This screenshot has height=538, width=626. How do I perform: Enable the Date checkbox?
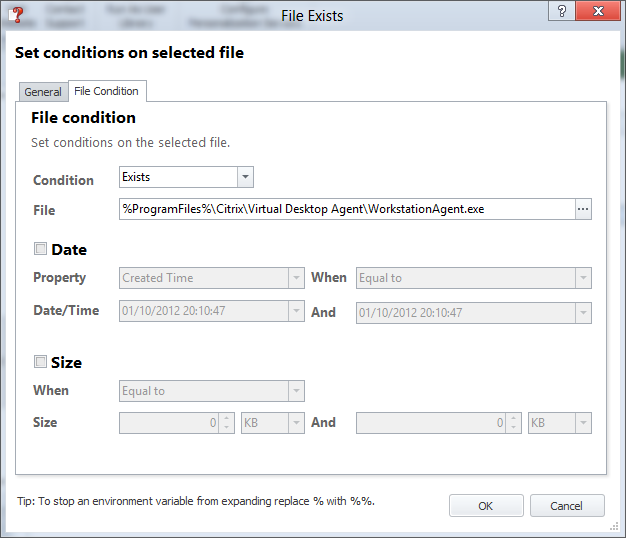tap(41, 249)
